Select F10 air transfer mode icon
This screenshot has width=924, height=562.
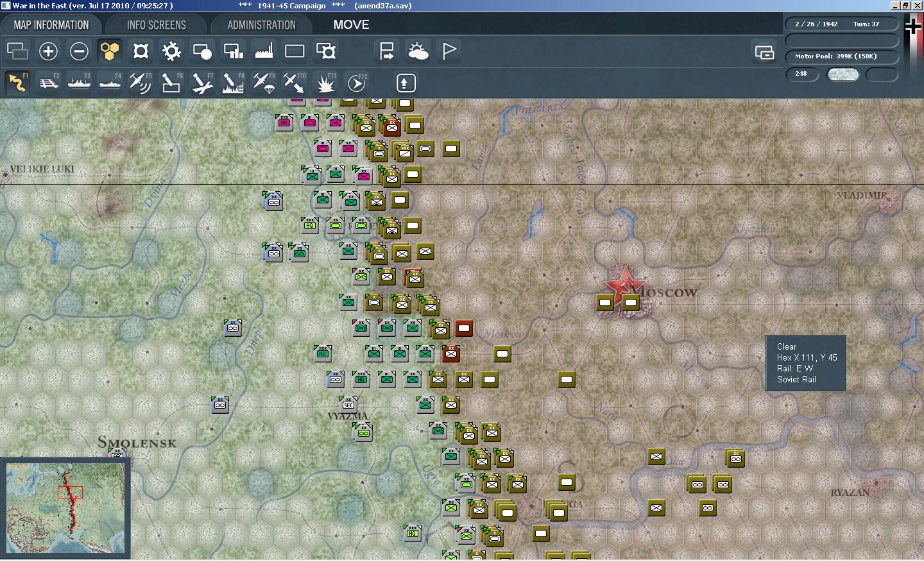(295, 83)
